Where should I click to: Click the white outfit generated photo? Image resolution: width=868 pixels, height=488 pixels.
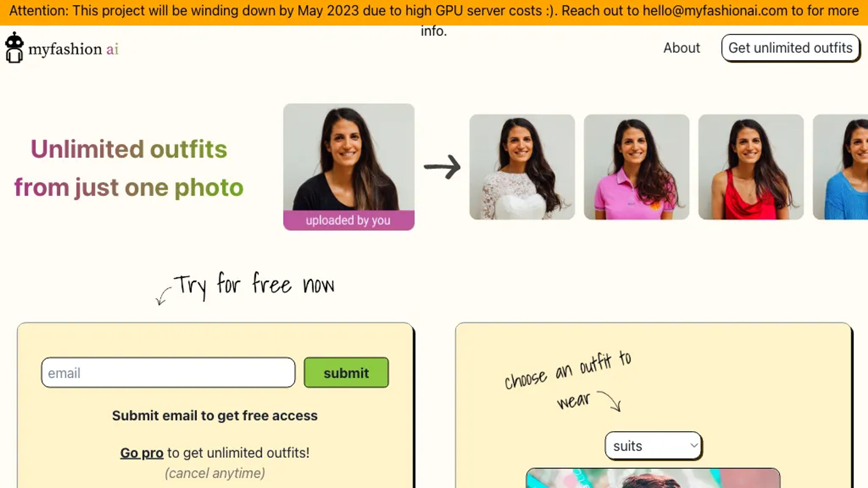click(522, 167)
